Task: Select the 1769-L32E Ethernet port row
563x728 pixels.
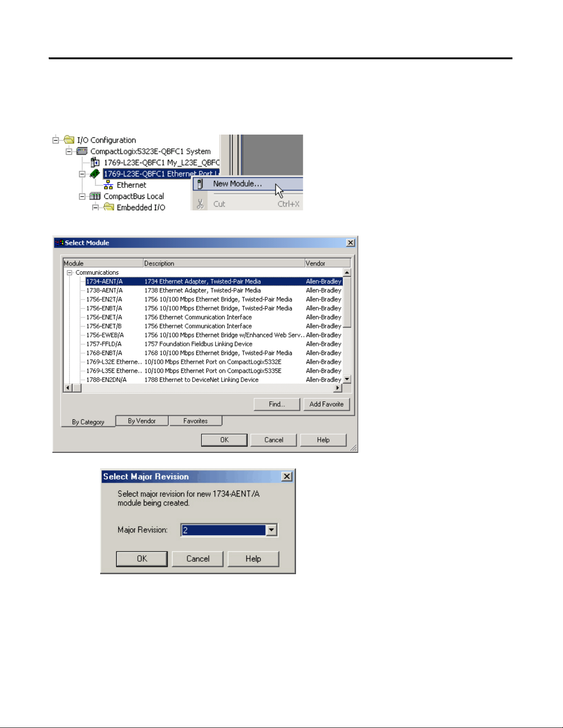Action: 214,362
